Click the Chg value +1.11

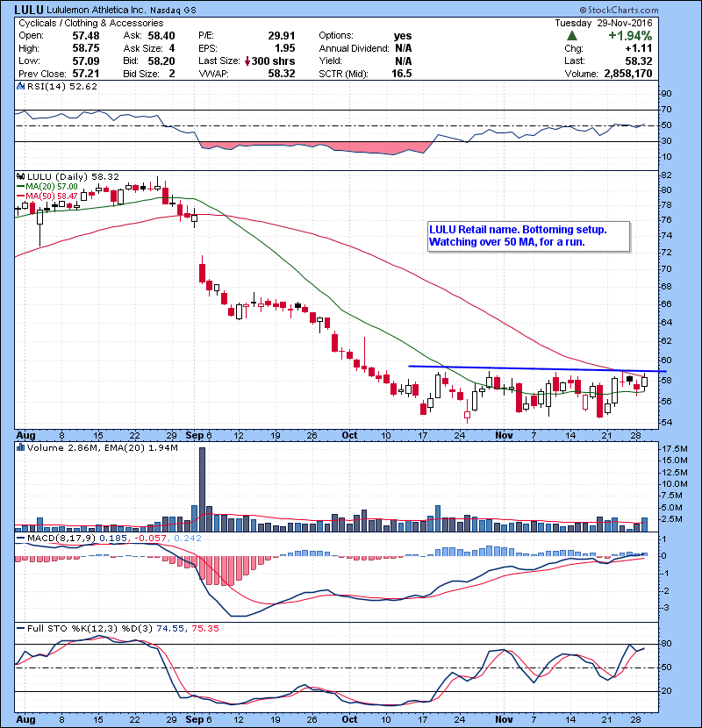click(x=638, y=48)
